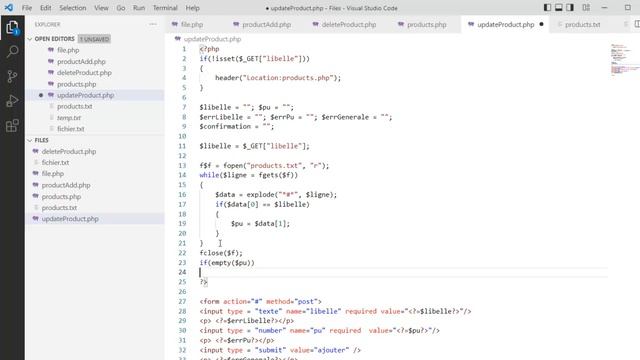Click the code minimap preview
640x360 pixels.
tap(624, 60)
